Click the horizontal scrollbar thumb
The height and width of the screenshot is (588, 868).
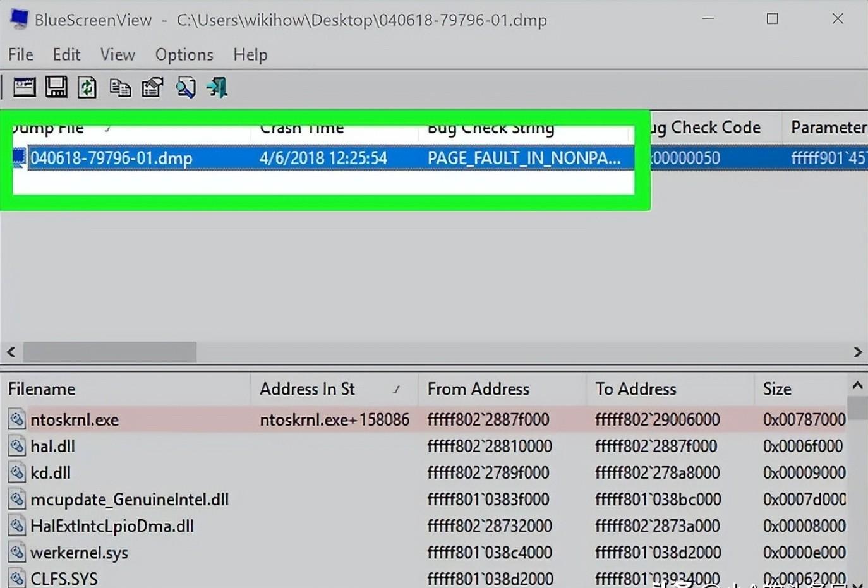110,352
